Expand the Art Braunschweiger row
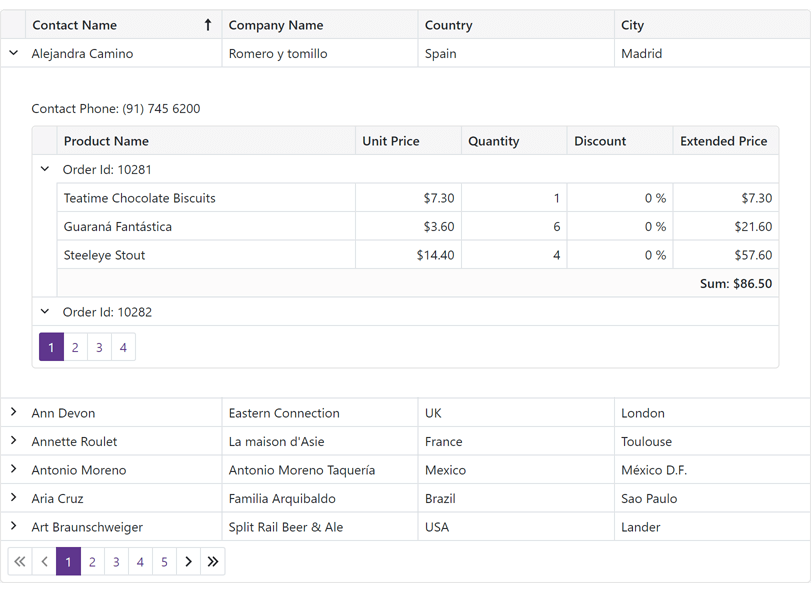Image resolution: width=811 pixels, height=594 pixels. coord(13,527)
